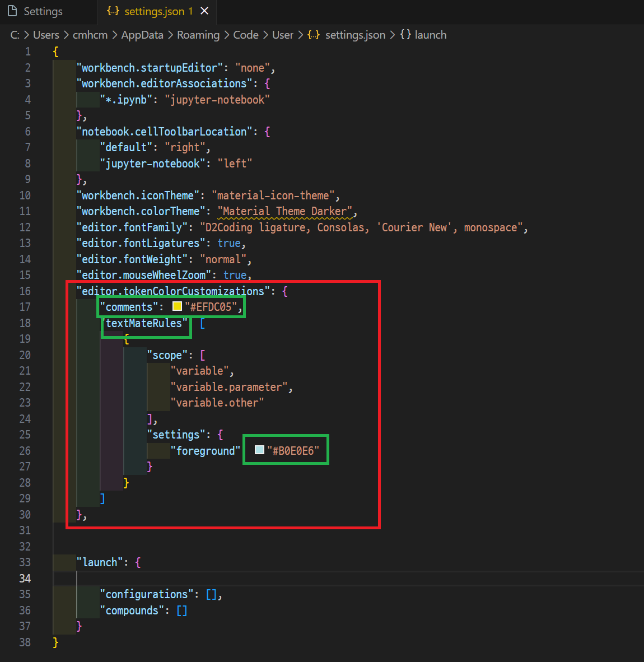Select line number 16 in the gutter
Screen dimensions: 644x662
click(25, 291)
